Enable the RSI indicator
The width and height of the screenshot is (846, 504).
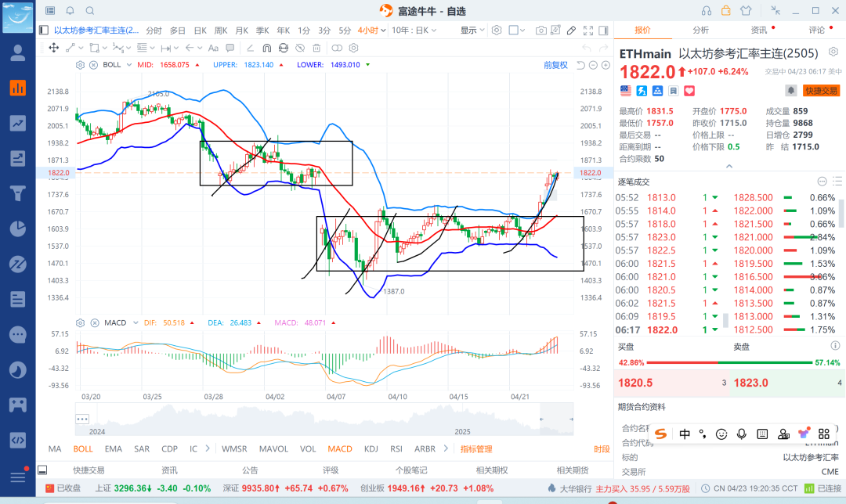click(x=396, y=449)
